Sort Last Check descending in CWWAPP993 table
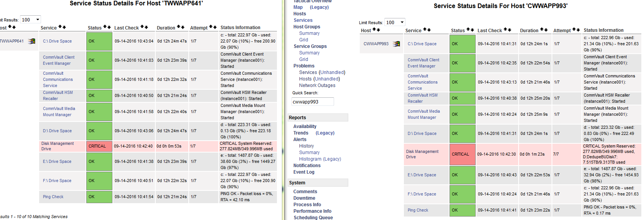The height and width of the screenshot is (220, 644). tap(509, 30)
